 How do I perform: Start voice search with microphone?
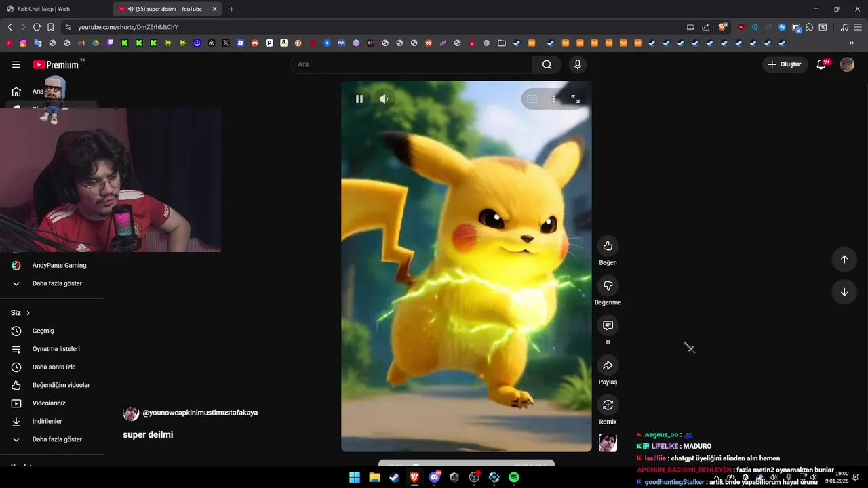point(578,64)
